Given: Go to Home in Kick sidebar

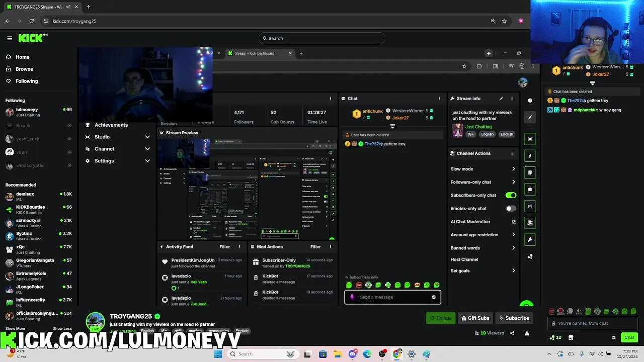Looking at the screenshot, I should 18,57.
